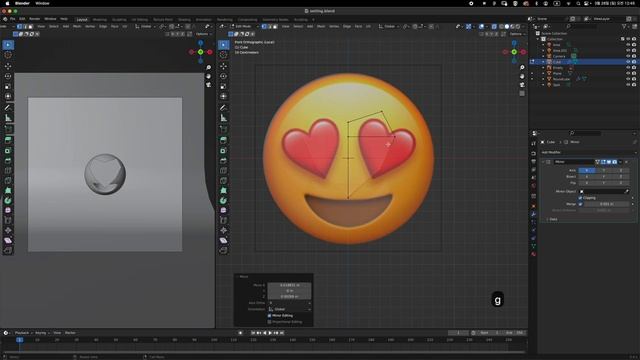Select the Box Select tool in left viewport
Image resolution: width=640 pixels, height=360 pixels.
tap(8, 44)
